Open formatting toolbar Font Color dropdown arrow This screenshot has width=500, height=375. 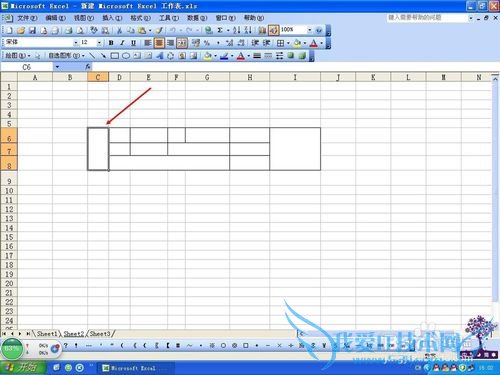coord(322,43)
